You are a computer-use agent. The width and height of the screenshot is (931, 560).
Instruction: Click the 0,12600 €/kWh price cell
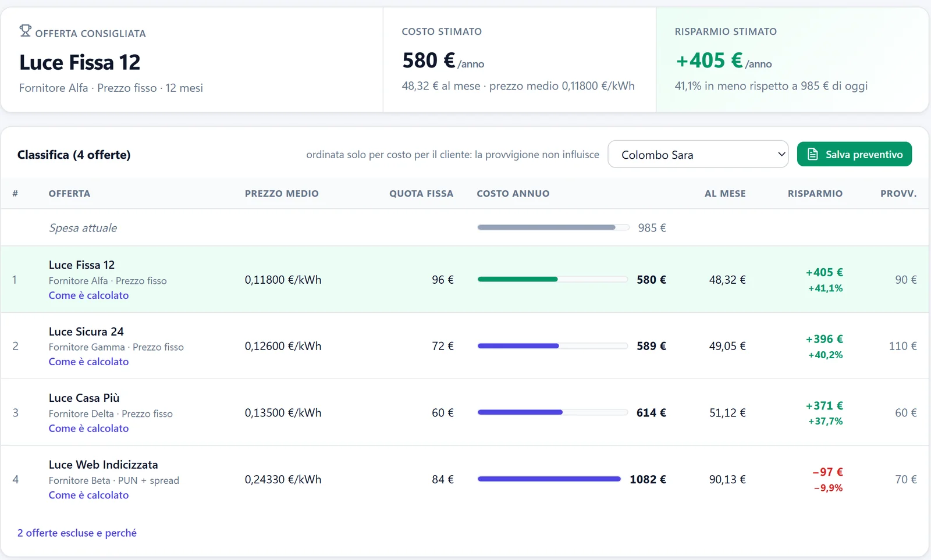[283, 346]
